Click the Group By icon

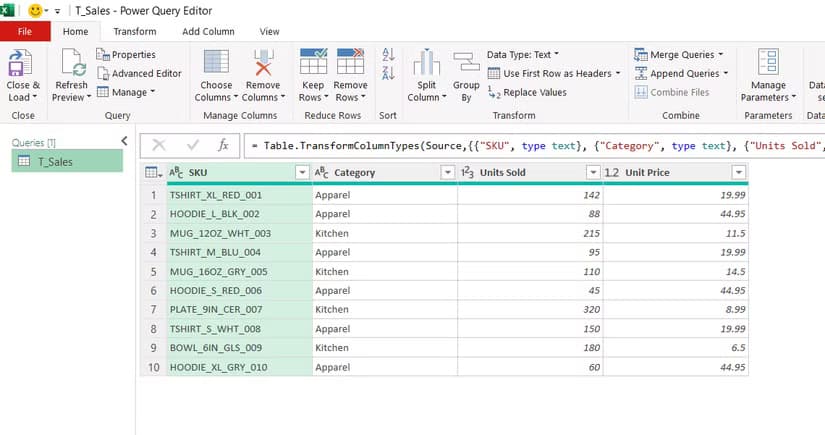[466, 62]
